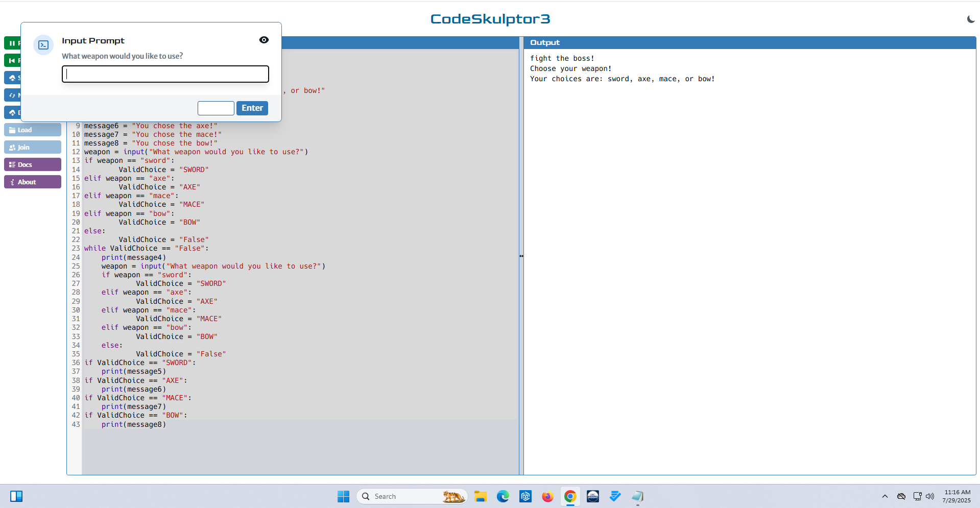The height and width of the screenshot is (508, 980).
Task: Show hidden system tray icons
Action: coord(885,496)
